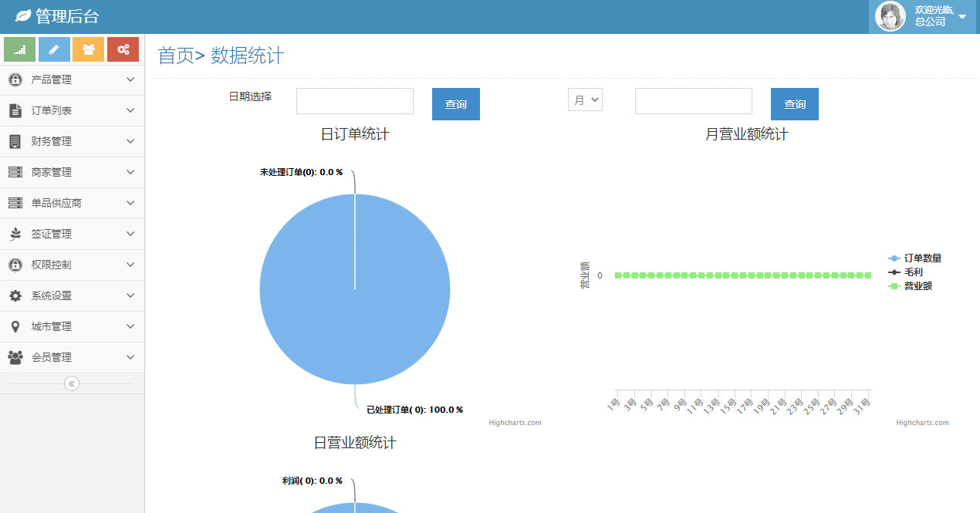Click the 管理后台 header title
This screenshot has height=513, width=980.
point(67,16)
